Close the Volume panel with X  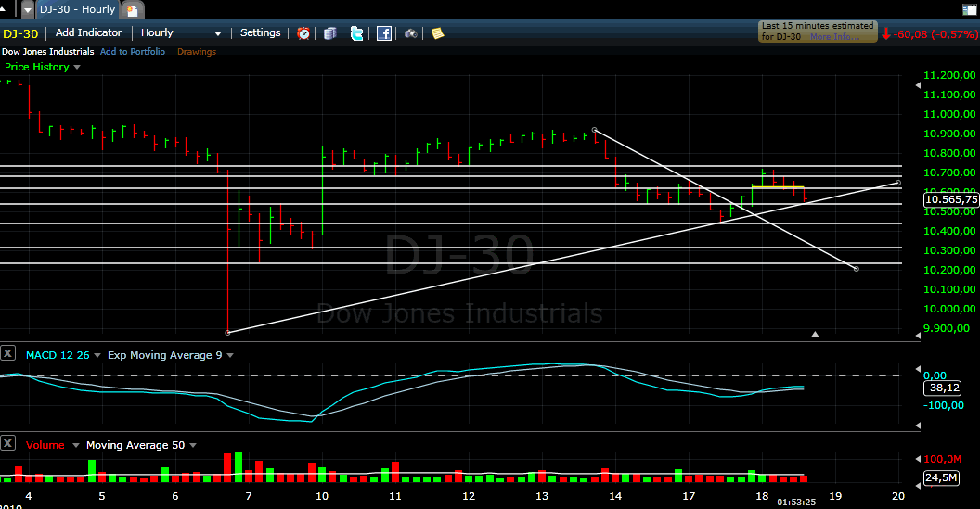coord(7,443)
